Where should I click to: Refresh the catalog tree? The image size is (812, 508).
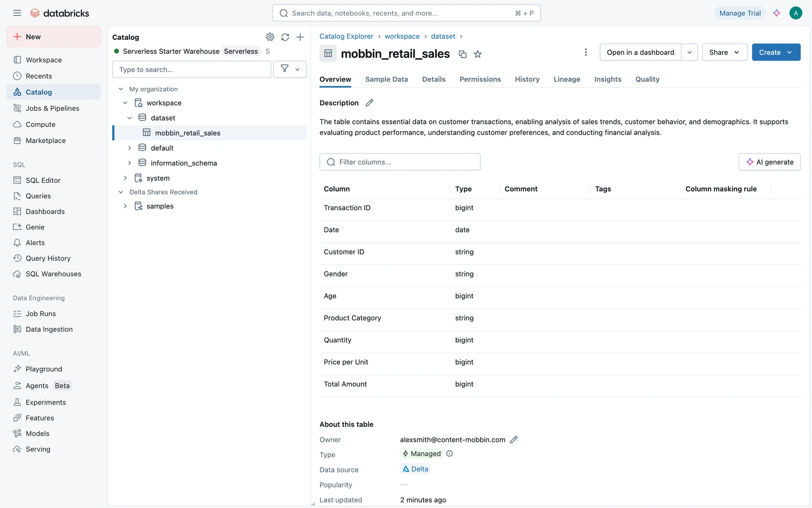coord(285,37)
